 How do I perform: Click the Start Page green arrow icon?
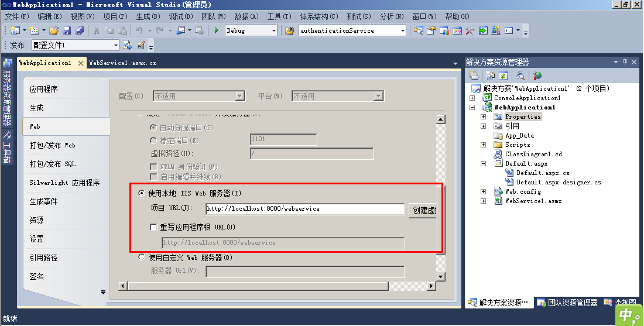click(x=483, y=30)
